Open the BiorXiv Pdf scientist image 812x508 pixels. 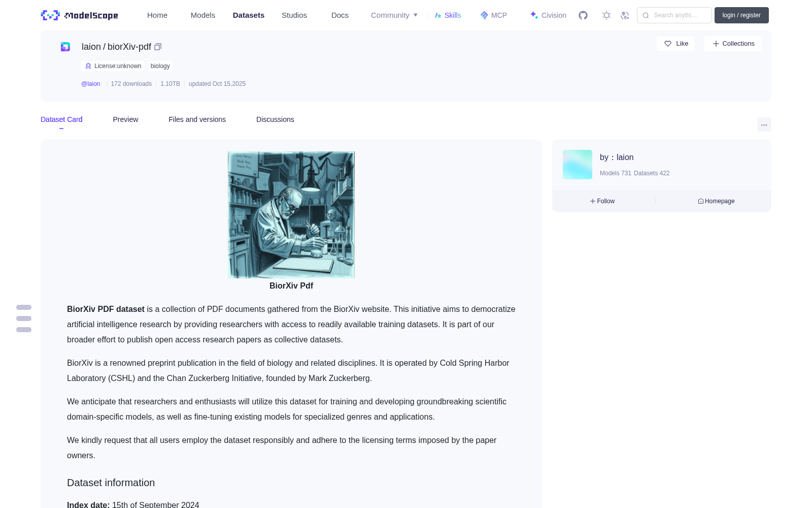pyautogui.click(x=291, y=215)
